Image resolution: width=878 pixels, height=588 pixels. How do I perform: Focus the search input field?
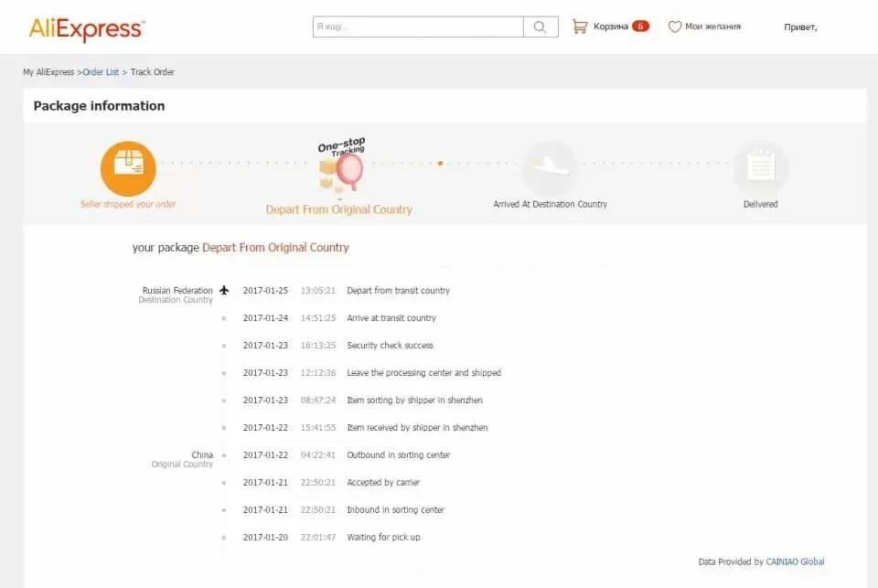click(418, 27)
